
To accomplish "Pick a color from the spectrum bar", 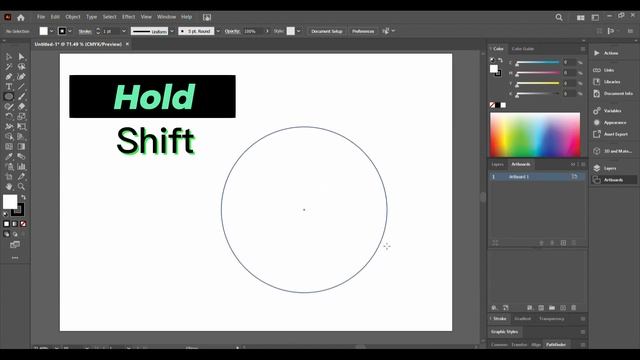I will [x=535, y=135].
